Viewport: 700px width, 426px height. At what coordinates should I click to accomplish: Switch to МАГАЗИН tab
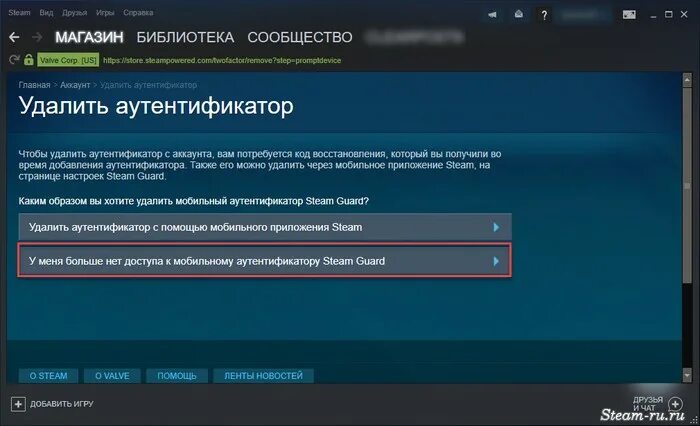point(89,37)
